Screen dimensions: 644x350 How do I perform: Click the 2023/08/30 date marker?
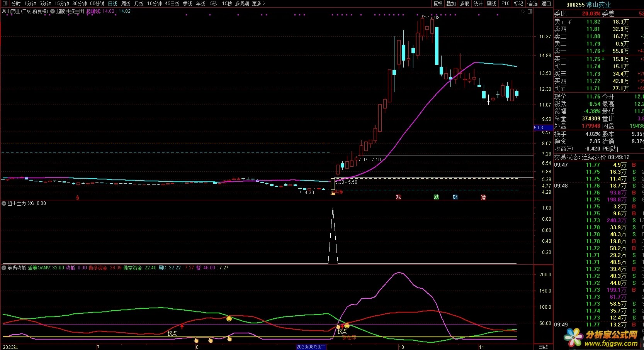point(311,347)
